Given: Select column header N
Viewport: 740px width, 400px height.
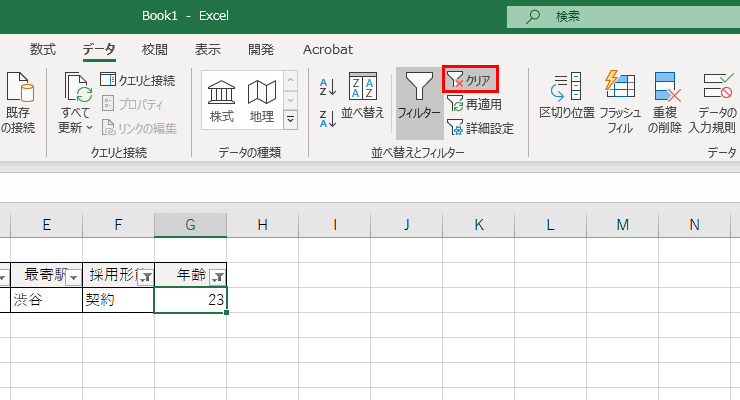Looking at the screenshot, I should click(x=694, y=225).
